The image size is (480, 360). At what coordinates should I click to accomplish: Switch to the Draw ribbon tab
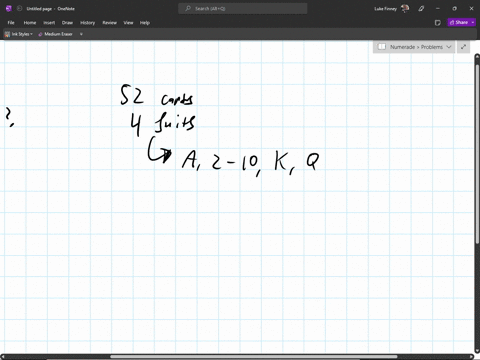tap(67, 23)
